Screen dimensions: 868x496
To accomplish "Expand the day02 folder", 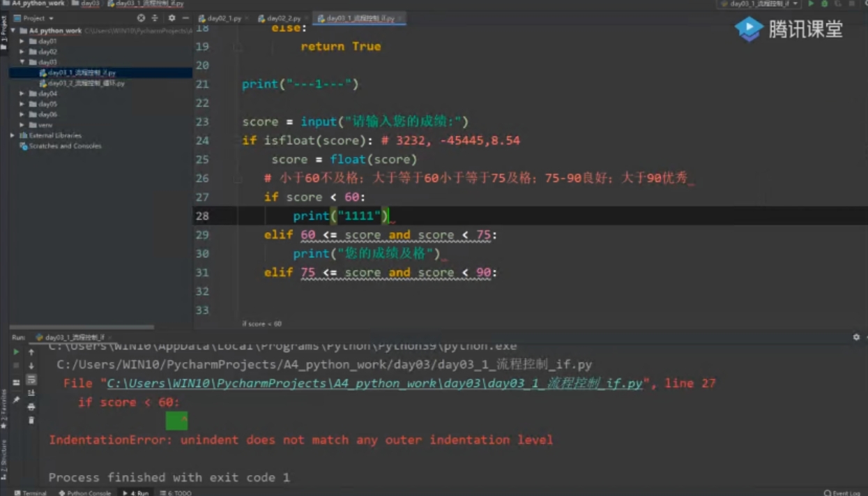I will coord(22,52).
